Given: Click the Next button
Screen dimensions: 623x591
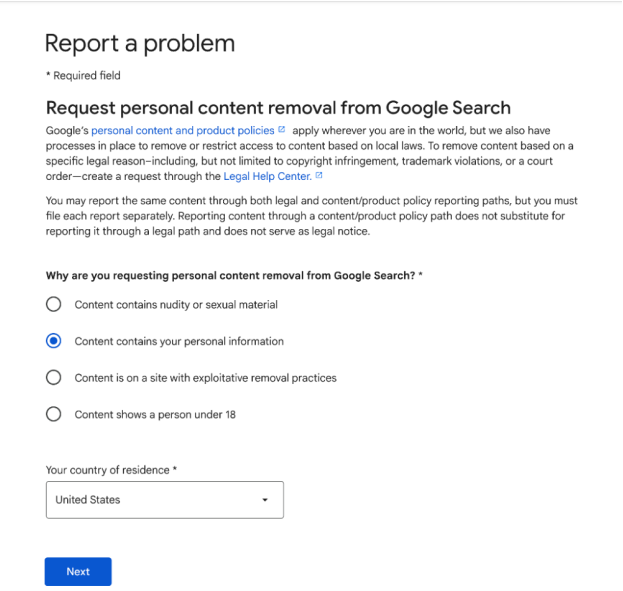Looking at the screenshot, I should coord(78,572).
